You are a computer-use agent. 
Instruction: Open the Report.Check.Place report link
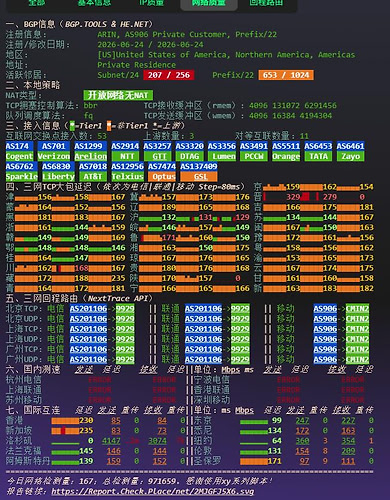[153, 491]
